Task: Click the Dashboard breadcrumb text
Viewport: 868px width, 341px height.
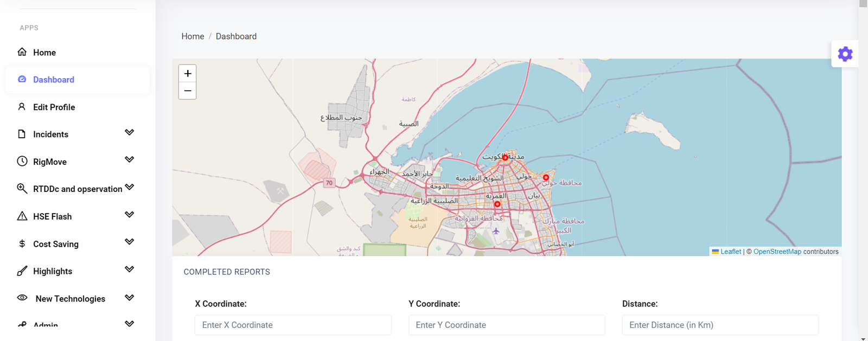Action: point(236,36)
